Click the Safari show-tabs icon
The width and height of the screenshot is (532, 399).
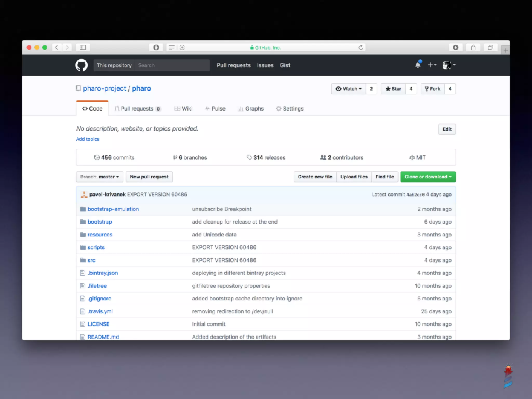(x=490, y=48)
